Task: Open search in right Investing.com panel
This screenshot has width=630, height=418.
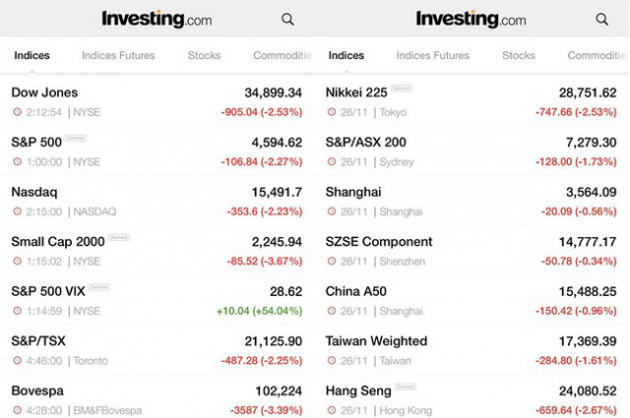Action: coord(601,19)
